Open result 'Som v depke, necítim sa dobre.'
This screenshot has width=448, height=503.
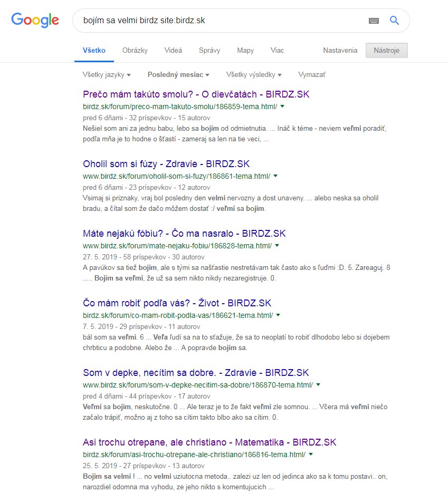[x=196, y=373]
